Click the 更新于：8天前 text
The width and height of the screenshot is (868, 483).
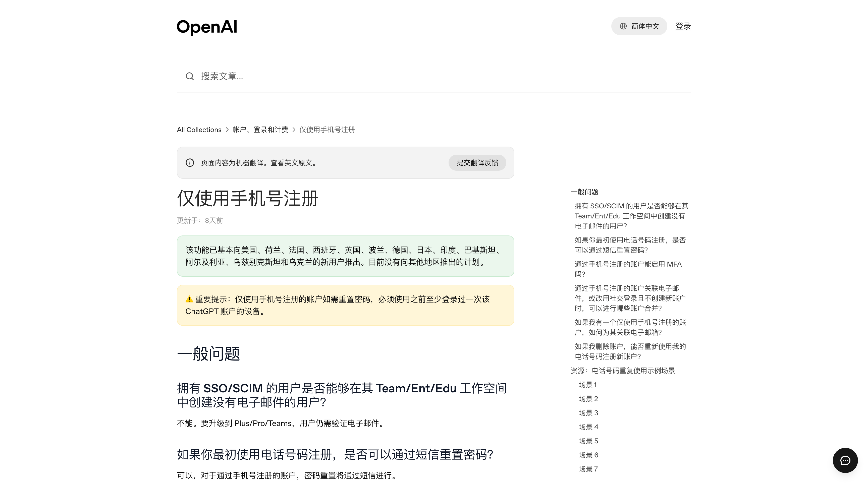pyautogui.click(x=200, y=221)
